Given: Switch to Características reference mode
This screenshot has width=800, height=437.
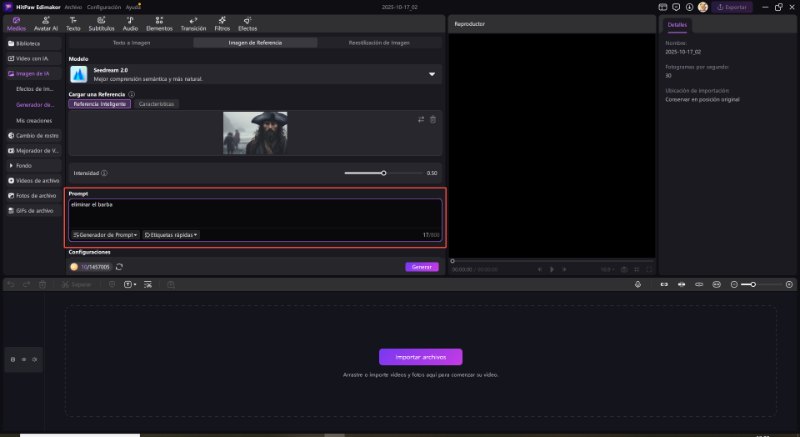Looking at the screenshot, I should (156, 104).
